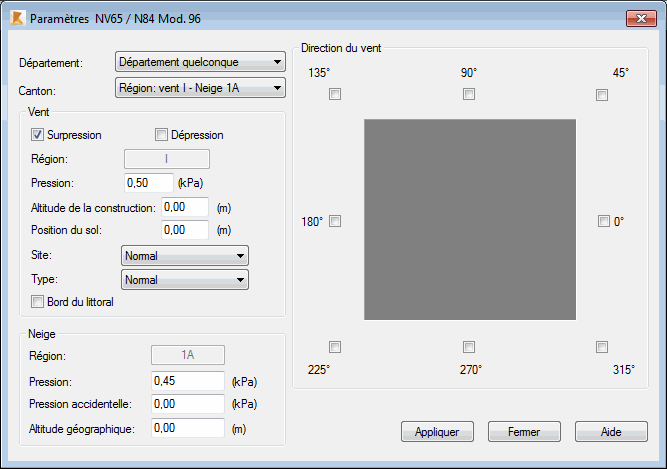Expand the Type dropdown
Viewport: 667px width, 469px height.
point(185,280)
